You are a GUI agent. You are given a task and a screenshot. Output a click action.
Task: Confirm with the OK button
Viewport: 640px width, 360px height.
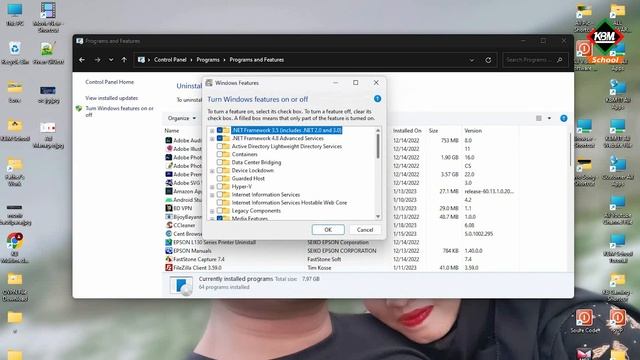point(328,230)
